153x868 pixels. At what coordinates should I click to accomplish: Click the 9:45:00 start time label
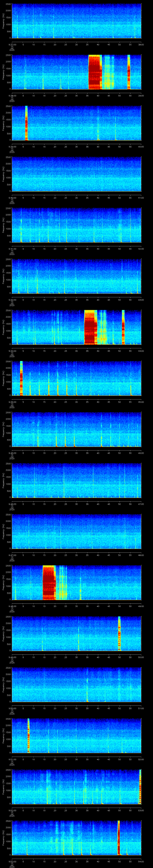pos(12,453)
